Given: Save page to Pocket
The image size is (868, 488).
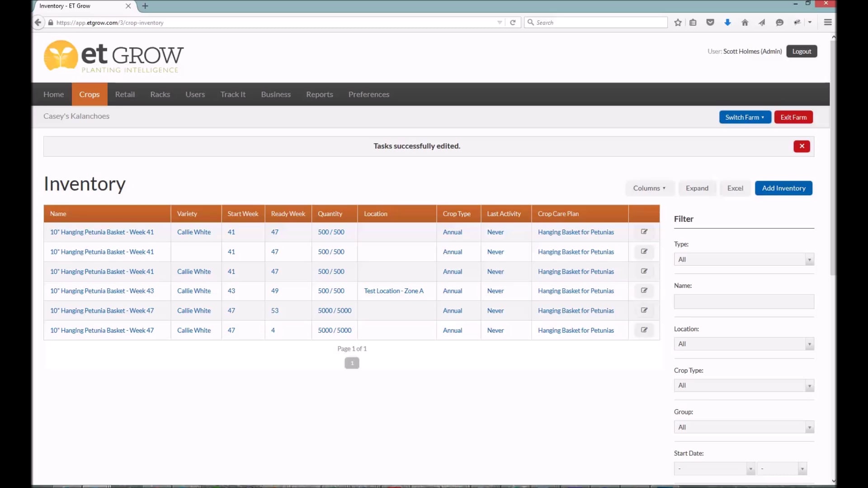Looking at the screenshot, I should point(710,22).
